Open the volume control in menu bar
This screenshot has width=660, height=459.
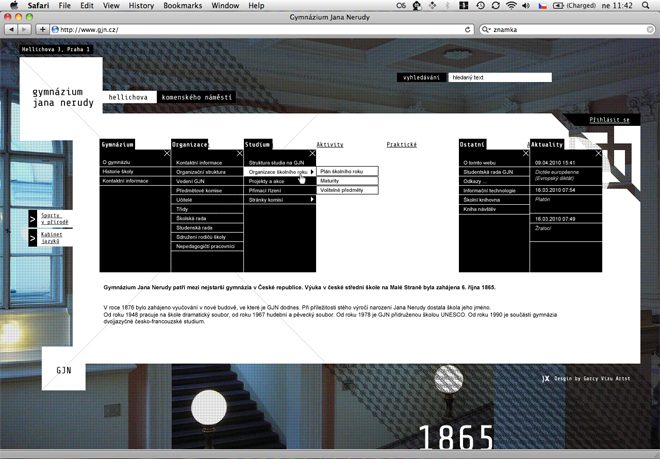pyautogui.click(x=526, y=5)
